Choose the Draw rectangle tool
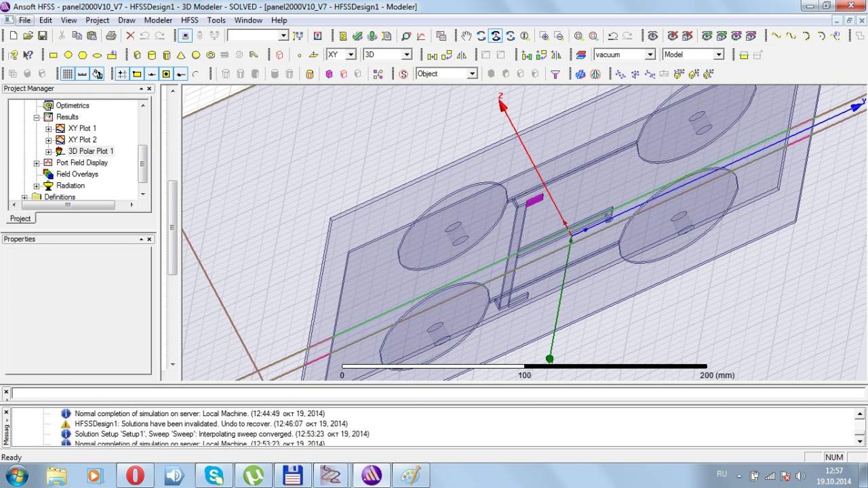The height and width of the screenshot is (488, 868). click(x=54, y=55)
